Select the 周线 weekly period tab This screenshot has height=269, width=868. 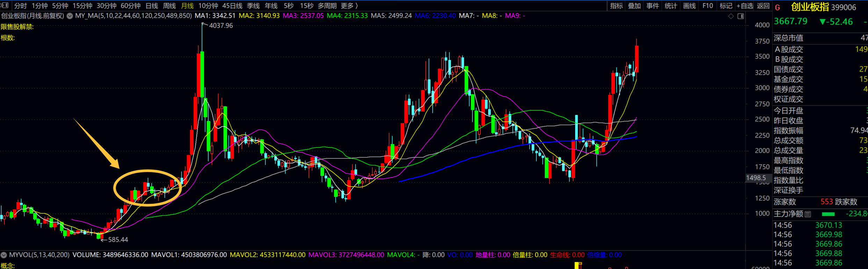point(169,6)
